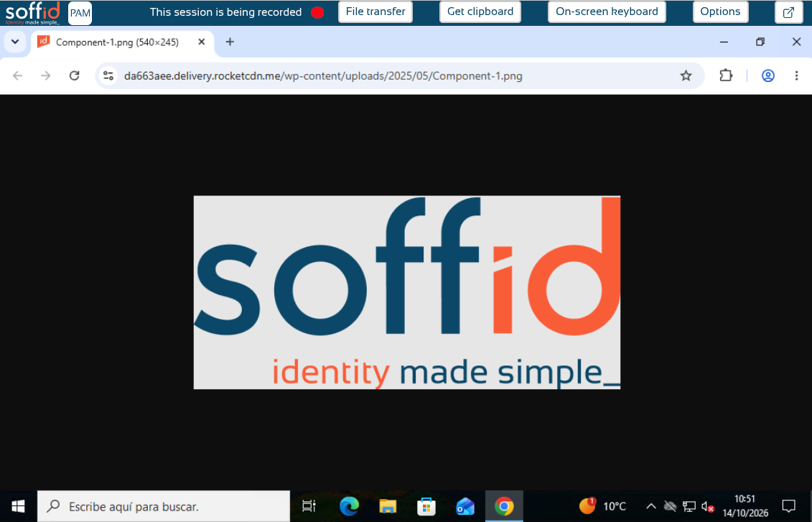
Task: View site information for this page
Action: point(108,76)
